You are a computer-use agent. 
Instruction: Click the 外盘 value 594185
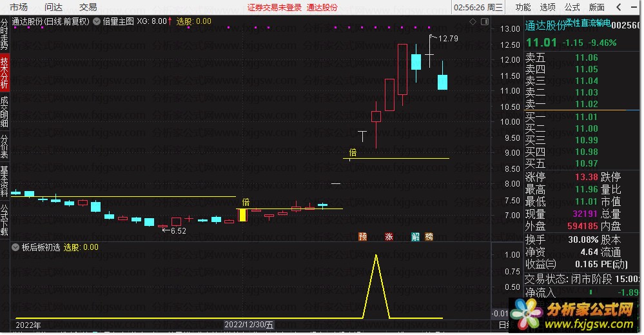[x=582, y=226]
